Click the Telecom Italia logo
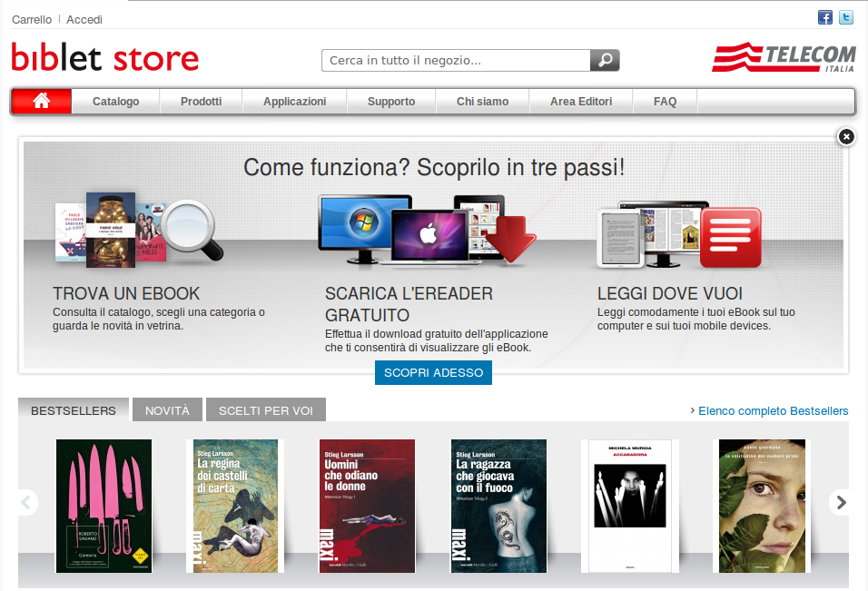 784,57
